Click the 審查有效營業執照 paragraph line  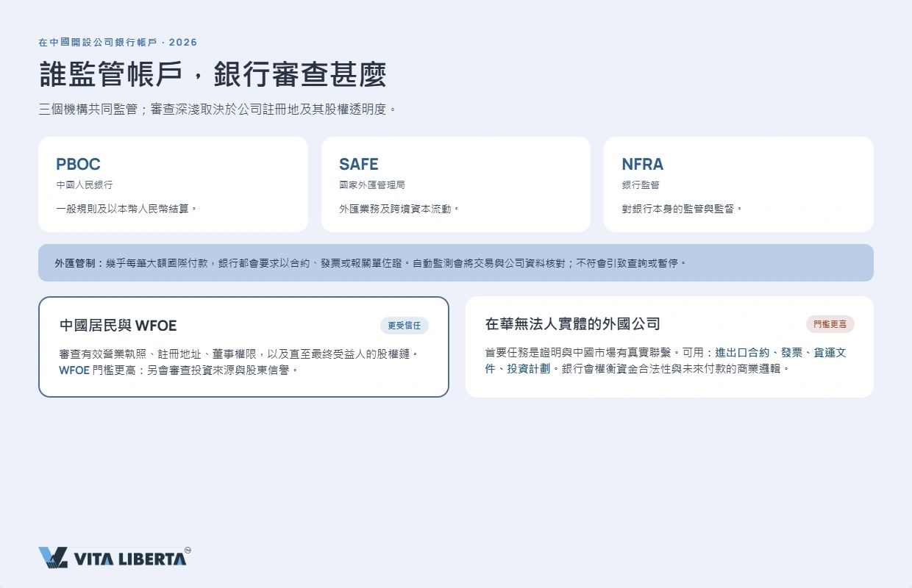[239, 354]
